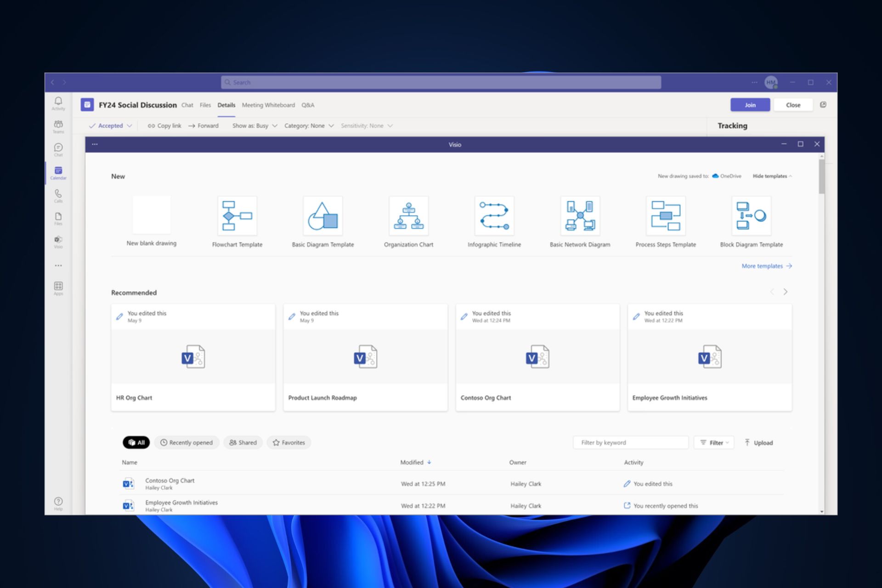Switch to the Meeting Whiteboard tab
882x588 pixels.
(268, 105)
